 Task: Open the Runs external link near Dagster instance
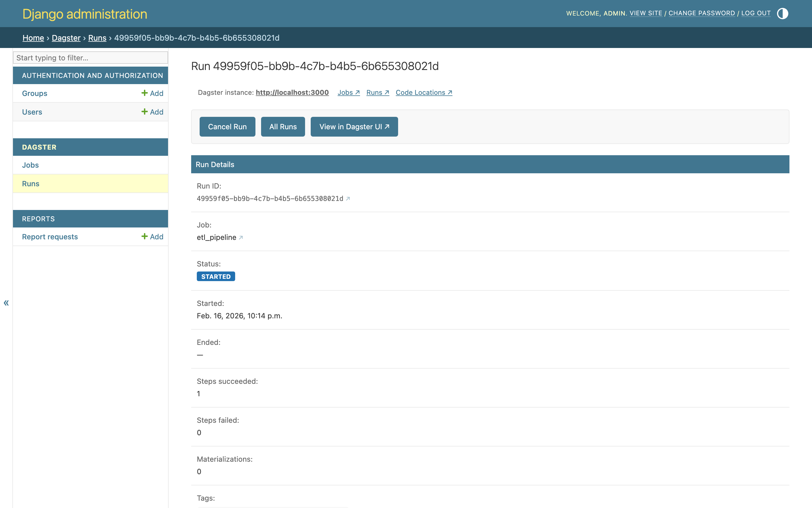[x=378, y=92]
